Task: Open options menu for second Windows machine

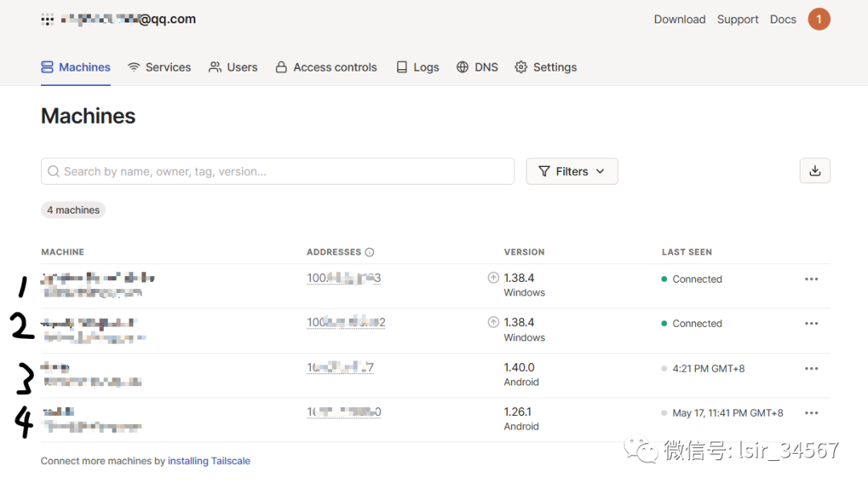Action: (x=812, y=324)
